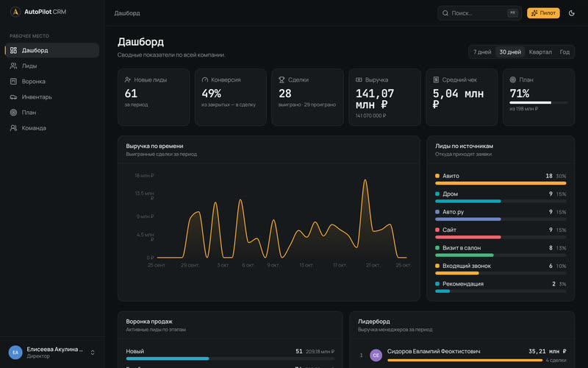Click the Новый funnel stage progress bar

point(230,358)
